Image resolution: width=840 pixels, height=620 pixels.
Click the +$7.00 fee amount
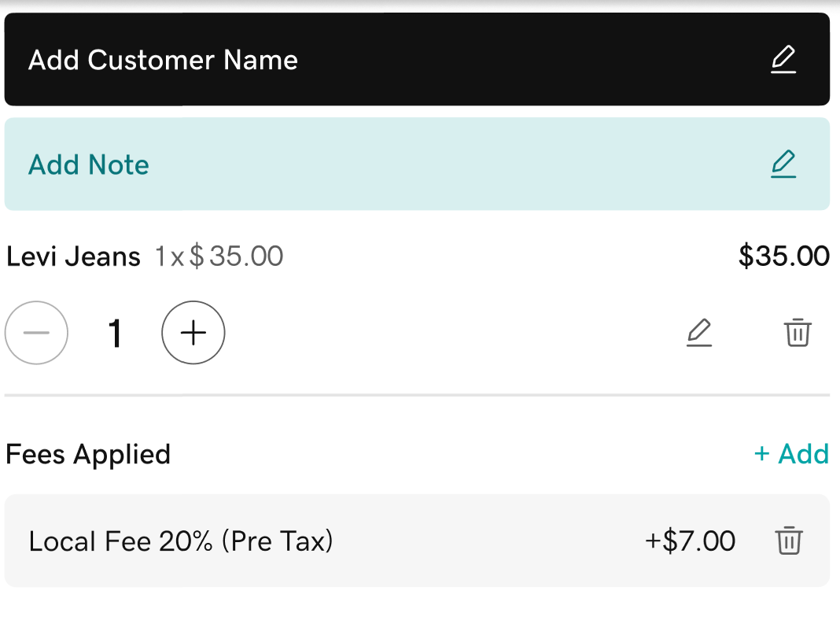[690, 541]
